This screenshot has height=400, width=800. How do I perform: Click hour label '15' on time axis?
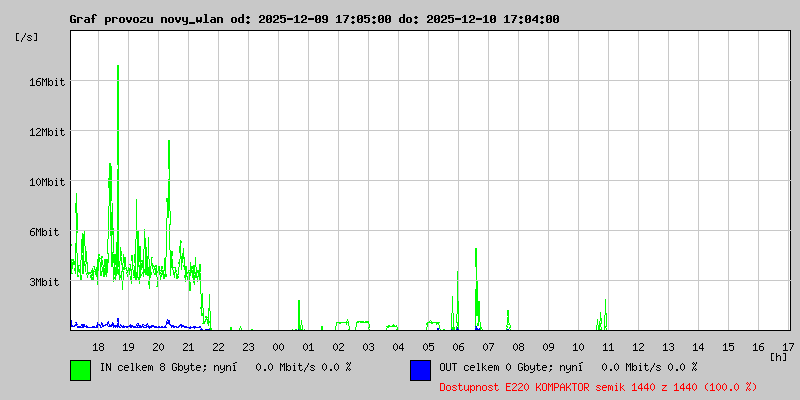(x=728, y=347)
